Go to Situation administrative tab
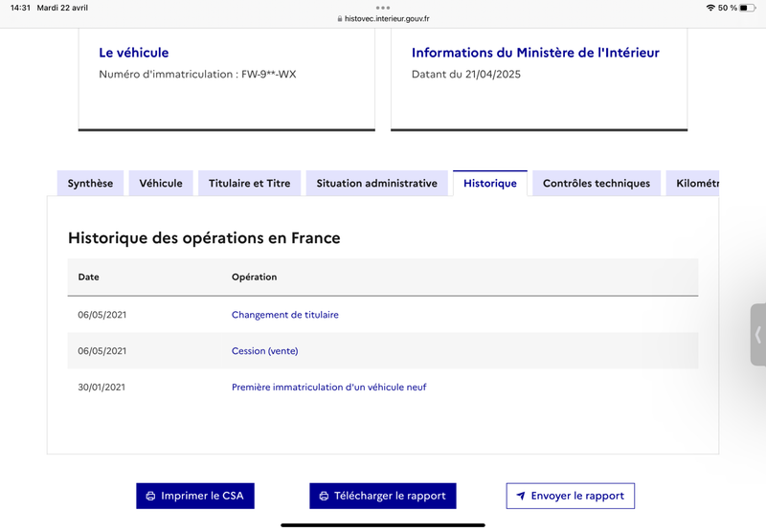The image size is (766, 532). point(376,184)
